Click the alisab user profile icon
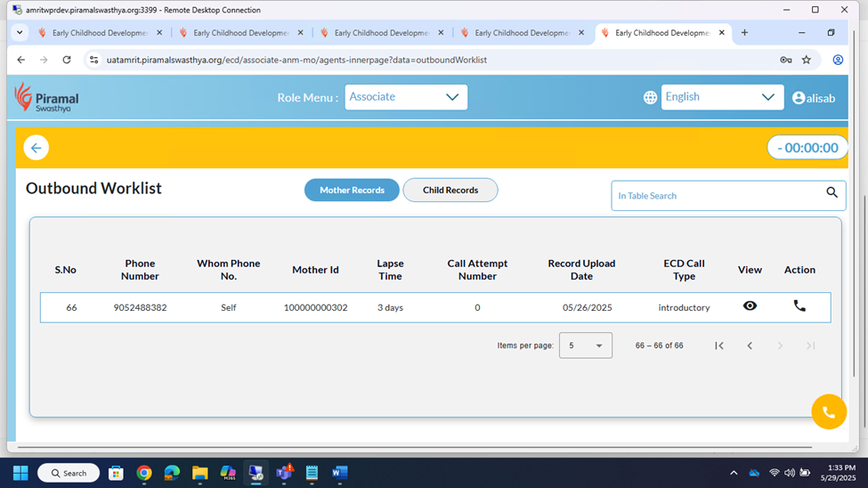The image size is (868, 488). coord(799,97)
